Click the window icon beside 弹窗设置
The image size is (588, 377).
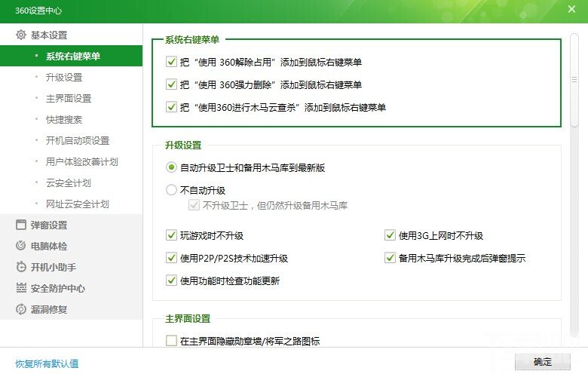21,225
